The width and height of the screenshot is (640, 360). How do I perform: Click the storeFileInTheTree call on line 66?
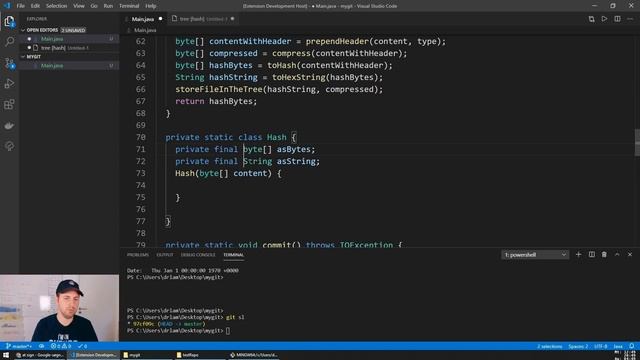219,89
